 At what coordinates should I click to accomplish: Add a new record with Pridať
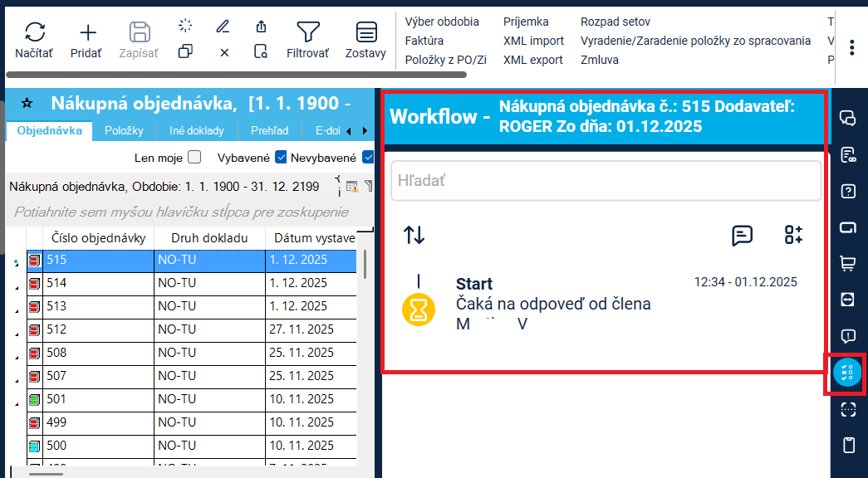(x=87, y=33)
